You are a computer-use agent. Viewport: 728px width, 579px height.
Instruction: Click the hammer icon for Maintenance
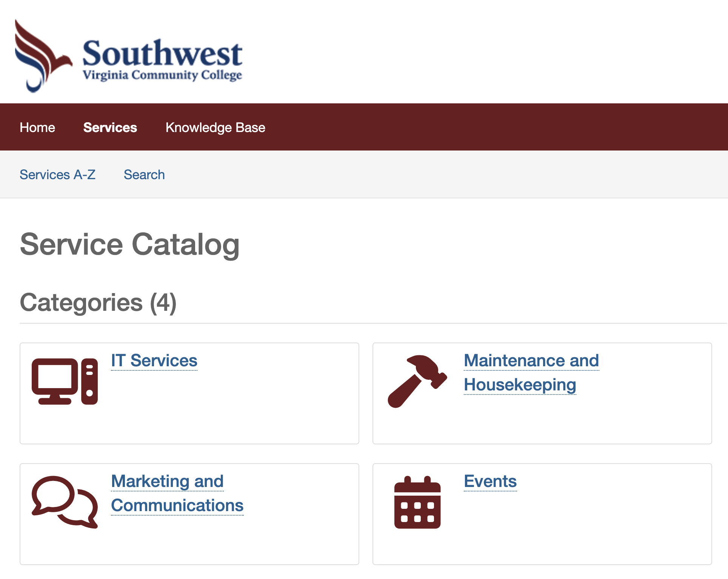pyautogui.click(x=417, y=381)
